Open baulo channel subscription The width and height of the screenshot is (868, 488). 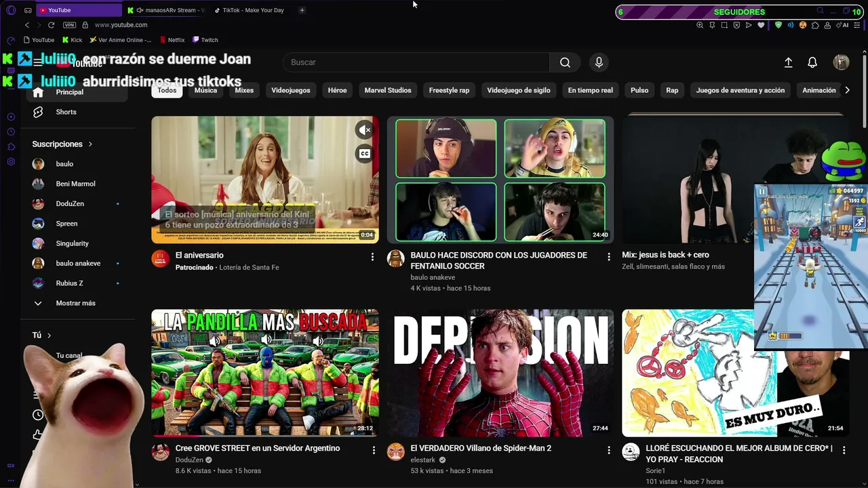[78, 164]
